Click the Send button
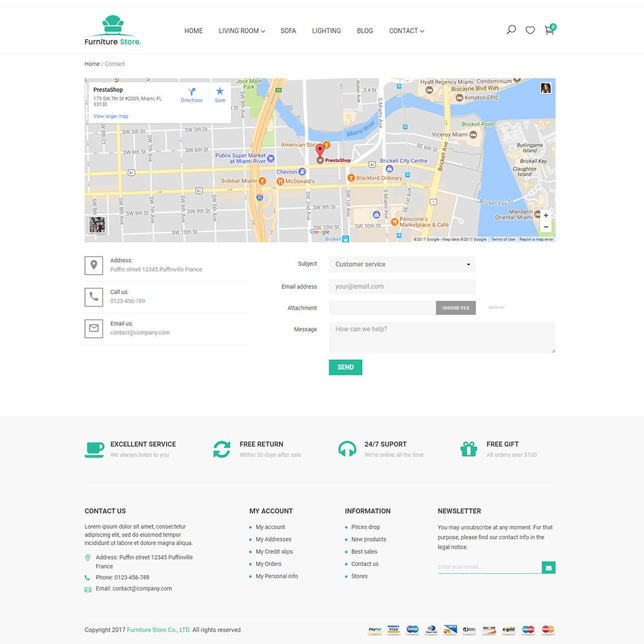The image size is (644, 644). [x=345, y=367]
